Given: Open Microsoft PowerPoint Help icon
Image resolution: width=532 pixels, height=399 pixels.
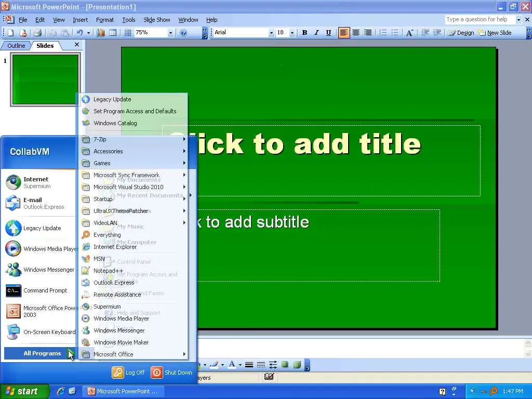Looking at the screenshot, I should [x=183, y=33].
